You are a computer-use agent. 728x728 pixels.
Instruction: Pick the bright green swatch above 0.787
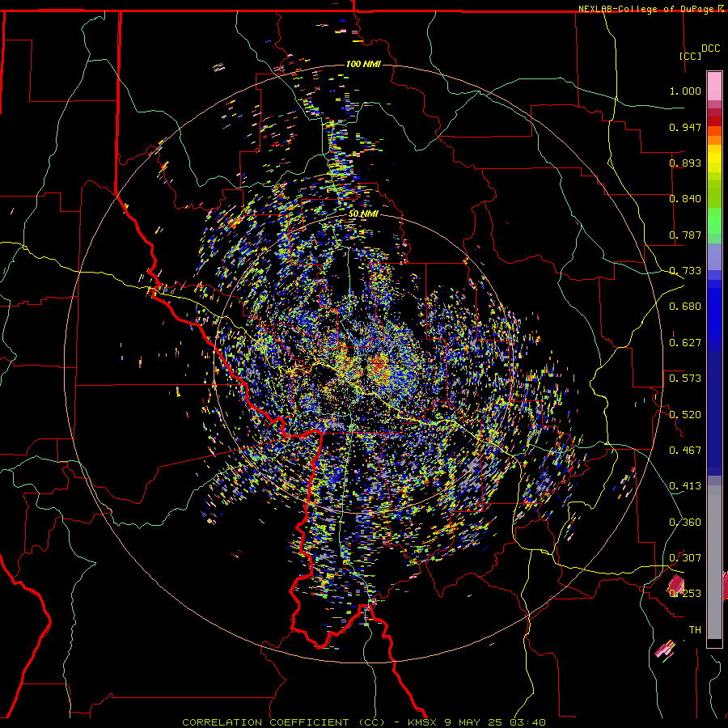(714, 221)
